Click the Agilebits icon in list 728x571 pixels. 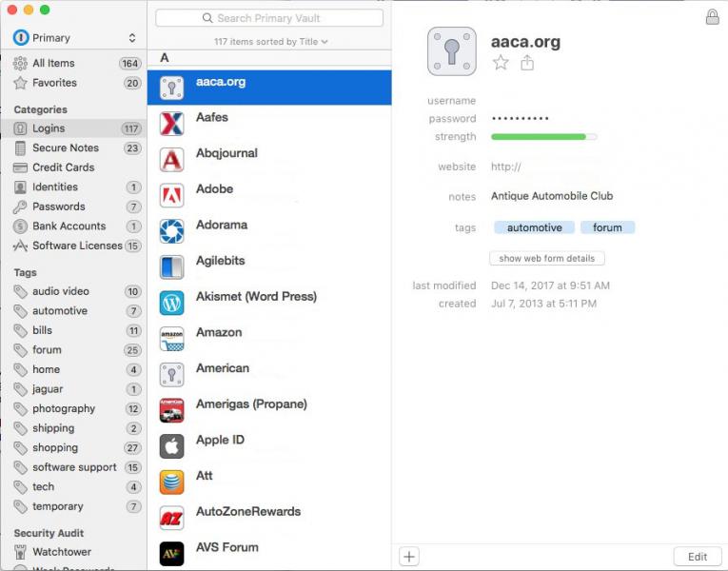pos(172,266)
